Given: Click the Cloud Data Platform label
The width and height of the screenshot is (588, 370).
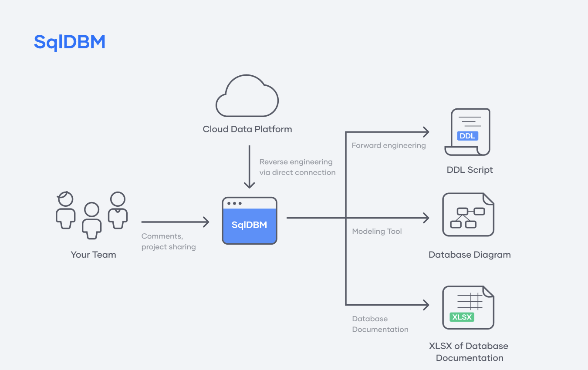Looking at the screenshot, I should coord(247,129).
